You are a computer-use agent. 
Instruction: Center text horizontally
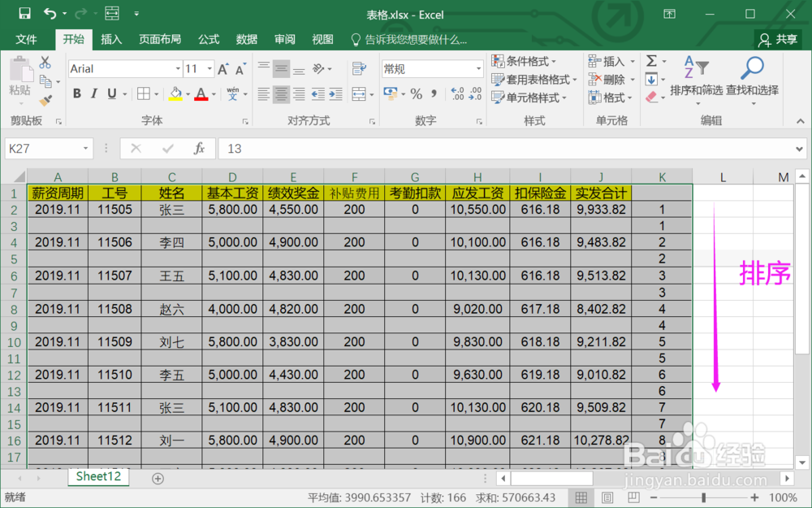(x=281, y=93)
